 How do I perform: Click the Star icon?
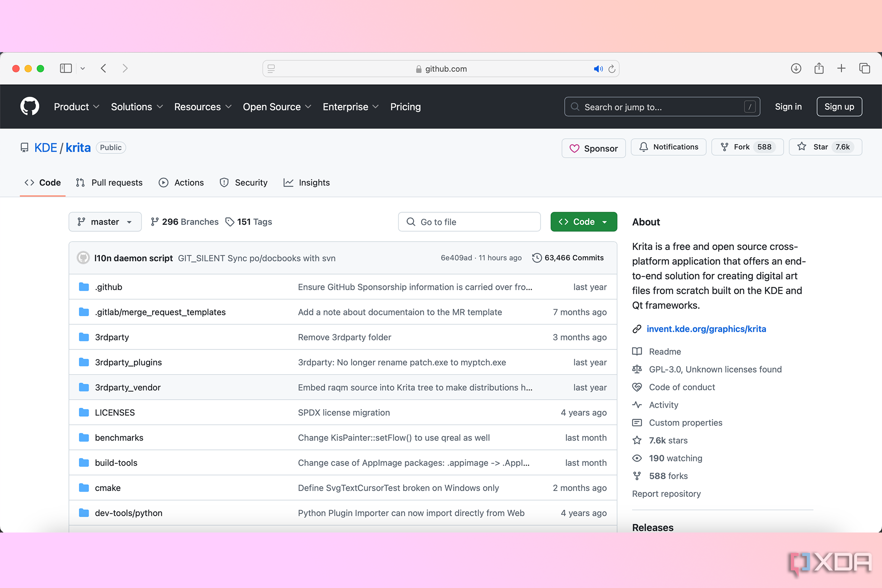tap(802, 147)
